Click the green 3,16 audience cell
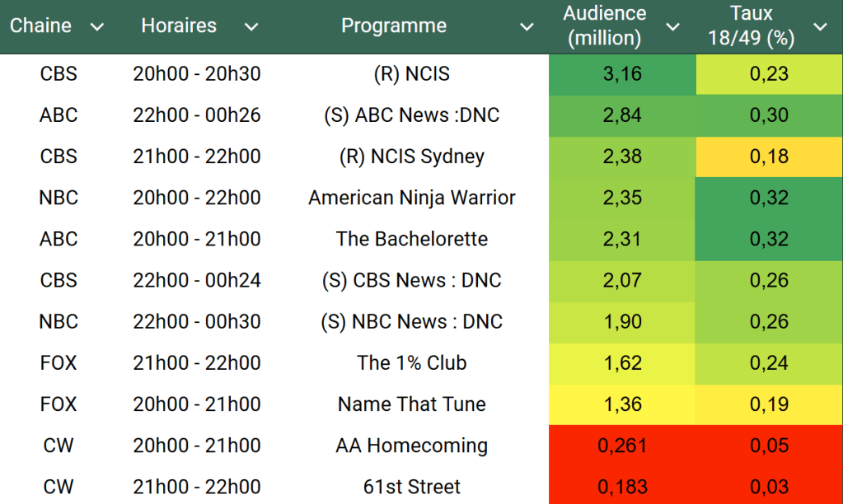The width and height of the screenshot is (843, 504). [x=622, y=74]
